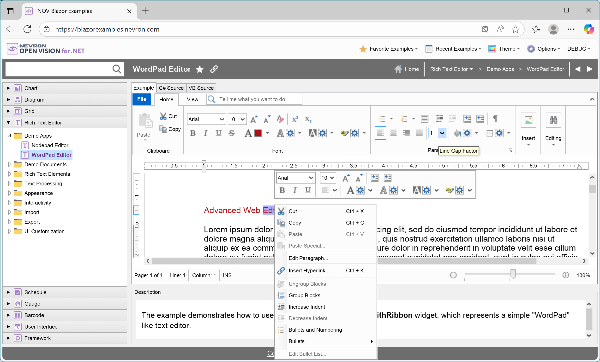Click the browser refresh icon
Image resolution: width=600 pixels, height=362 pixels.
(x=27, y=29)
